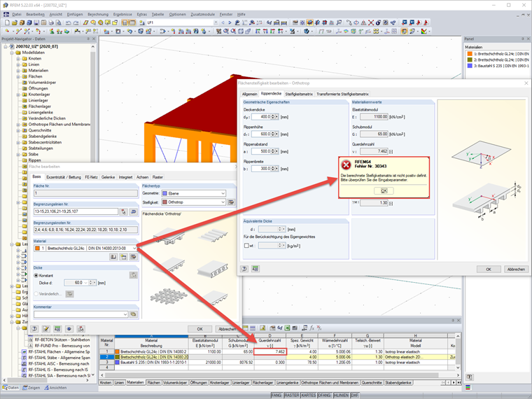The image size is (532, 399).
Task: Open material library icon in Fläche bearbeiten
Action: point(113,257)
